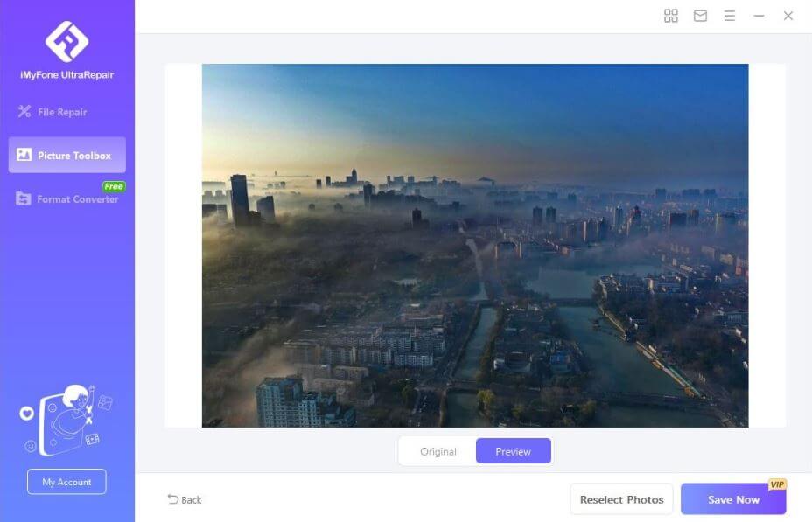The image size is (812, 522).
Task: Go Back to previous screen
Action: pyautogui.click(x=185, y=499)
